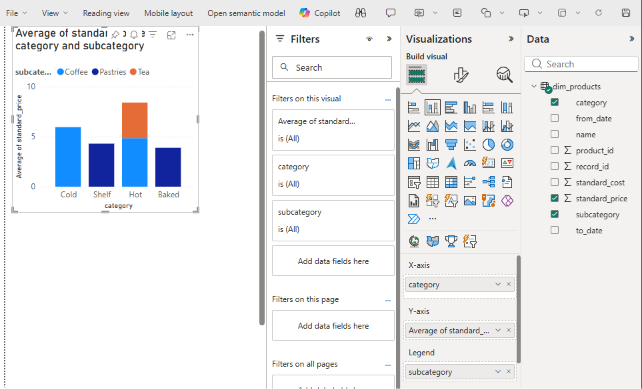Open Legend subcategory field dropdown arrow
This screenshot has width=642, height=389.
[498, 371]
